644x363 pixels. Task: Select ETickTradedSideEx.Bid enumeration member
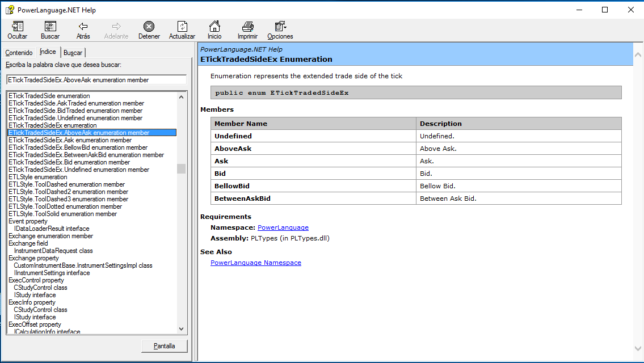click(x=69, y=162)
